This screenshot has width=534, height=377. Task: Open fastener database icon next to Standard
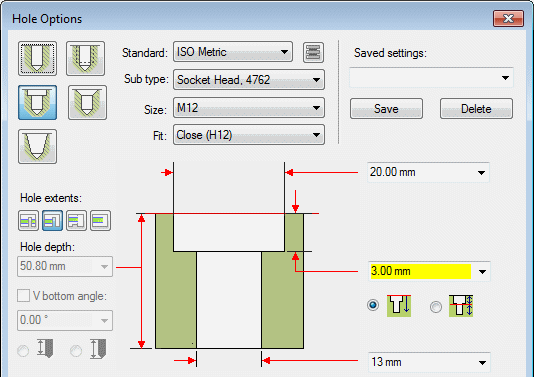313,52
